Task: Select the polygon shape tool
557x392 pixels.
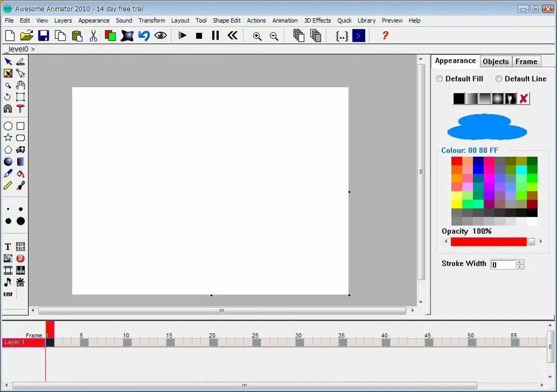Action: [x=8, y=149]
